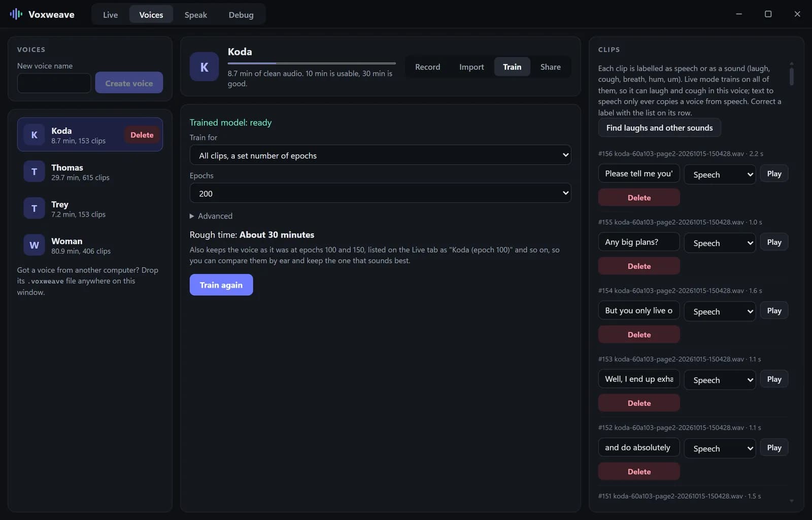Change label dropdown for clip #156

click(x=720, y=175)
